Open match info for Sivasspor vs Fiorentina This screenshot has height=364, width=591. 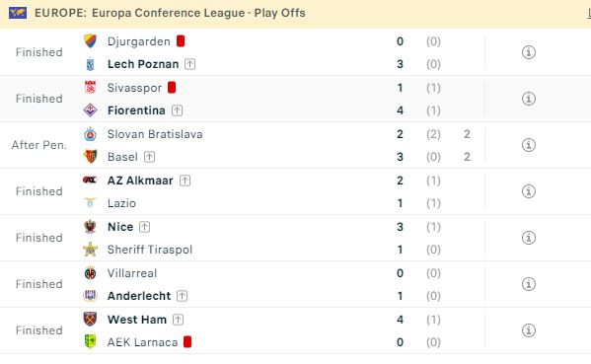[x=529, y=99]
